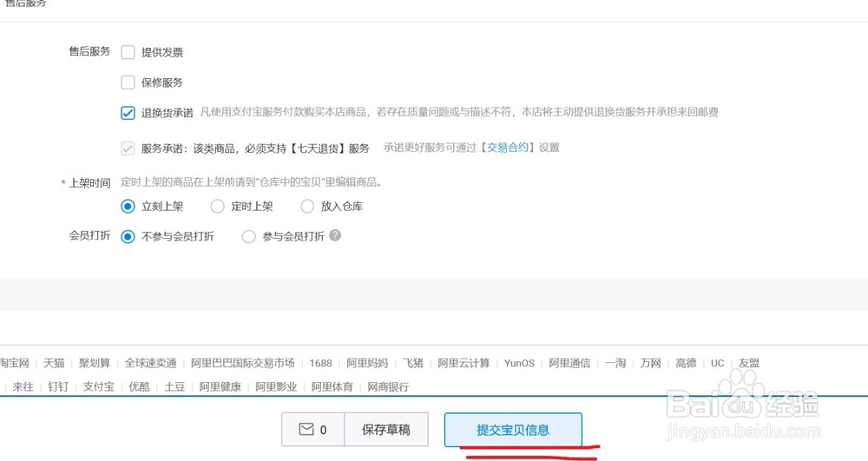Open the 阿里通信 footer link

[569, 363]
